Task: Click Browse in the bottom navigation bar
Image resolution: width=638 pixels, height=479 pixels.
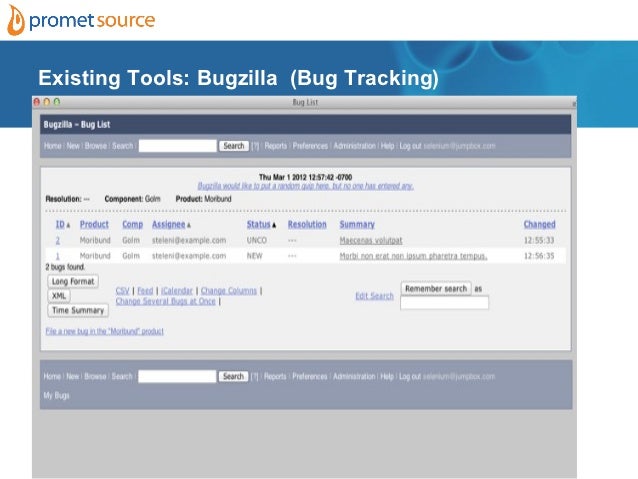Action: point(95,377)
